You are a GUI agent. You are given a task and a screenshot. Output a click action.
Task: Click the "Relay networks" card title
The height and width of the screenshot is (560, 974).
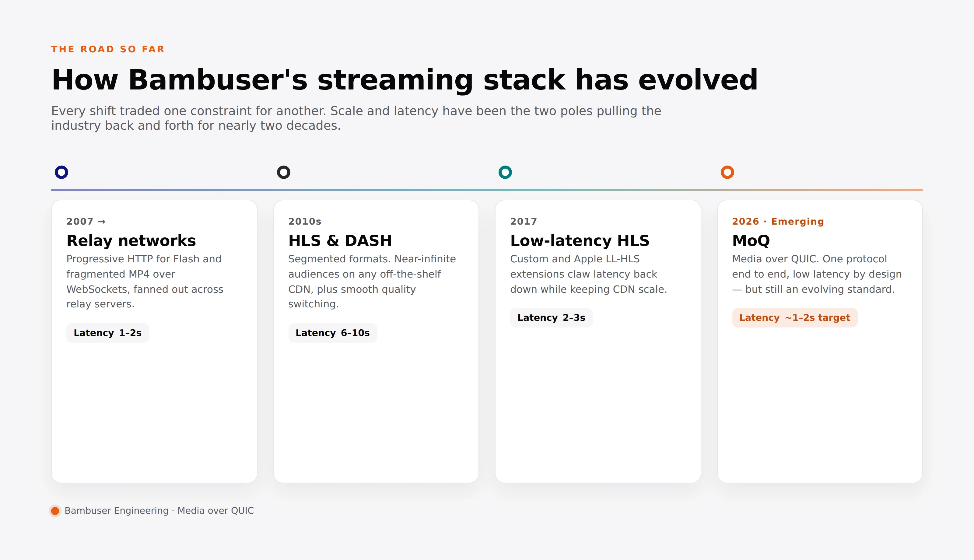(131, 241)
